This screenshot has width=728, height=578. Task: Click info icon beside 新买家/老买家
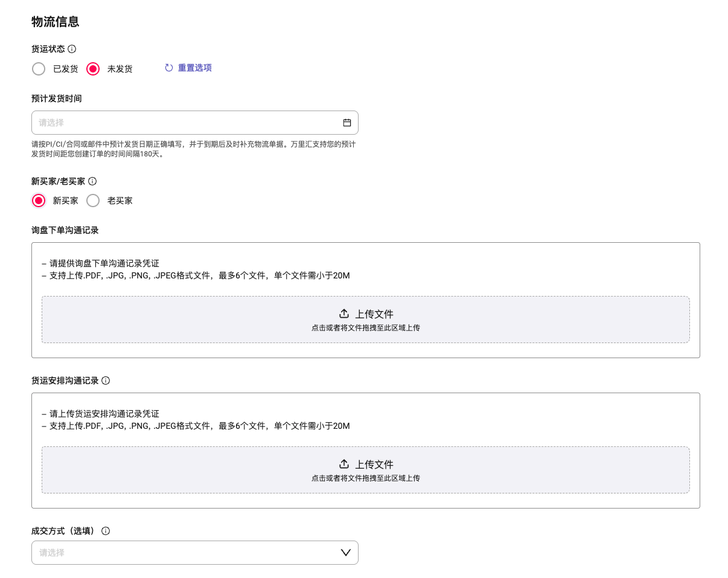point(92,181)
